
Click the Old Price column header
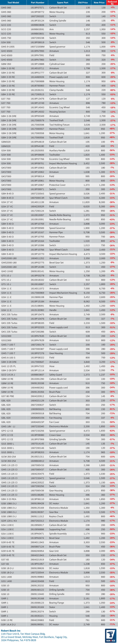click(x=83, y=3)
